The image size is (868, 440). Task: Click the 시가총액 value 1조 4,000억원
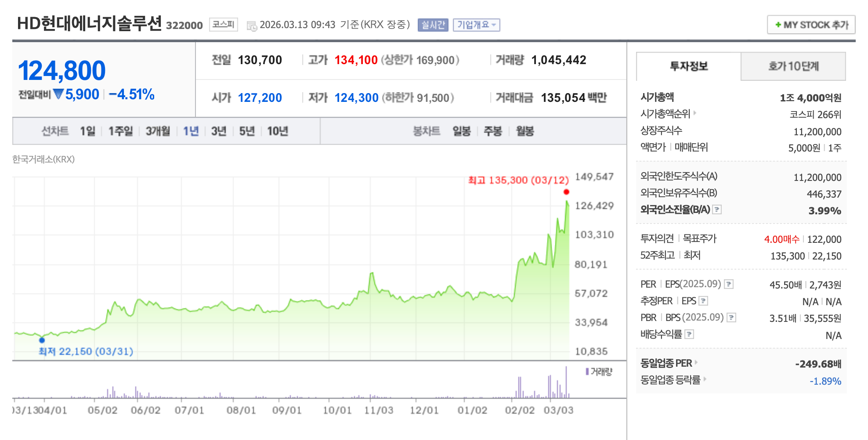[x=810, y=97]
